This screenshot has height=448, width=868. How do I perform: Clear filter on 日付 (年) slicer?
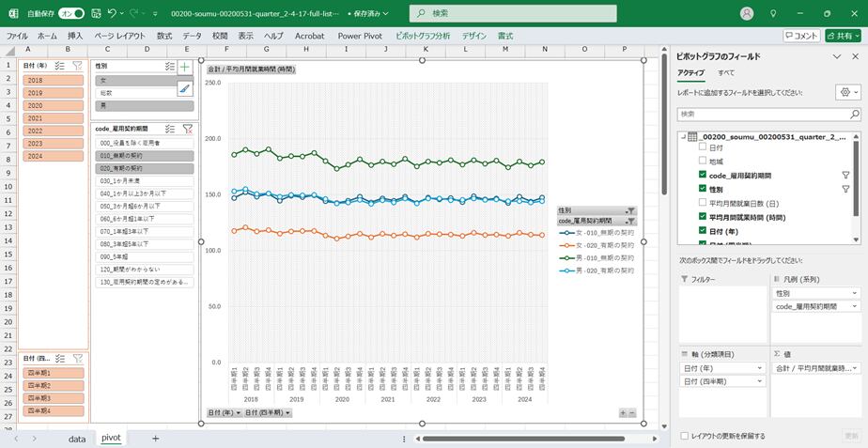pos(78,66)
